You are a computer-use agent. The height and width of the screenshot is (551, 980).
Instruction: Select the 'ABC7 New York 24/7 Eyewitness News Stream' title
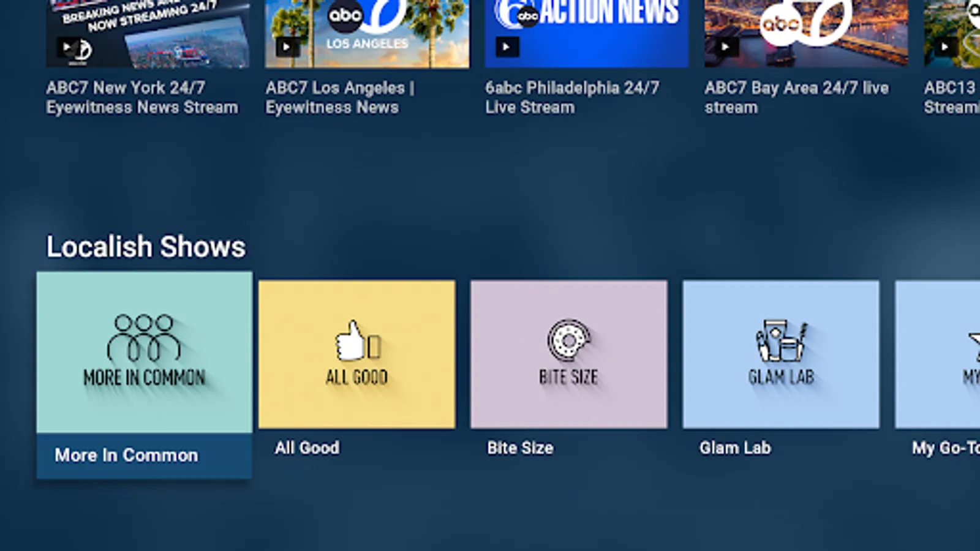point(142,97)
